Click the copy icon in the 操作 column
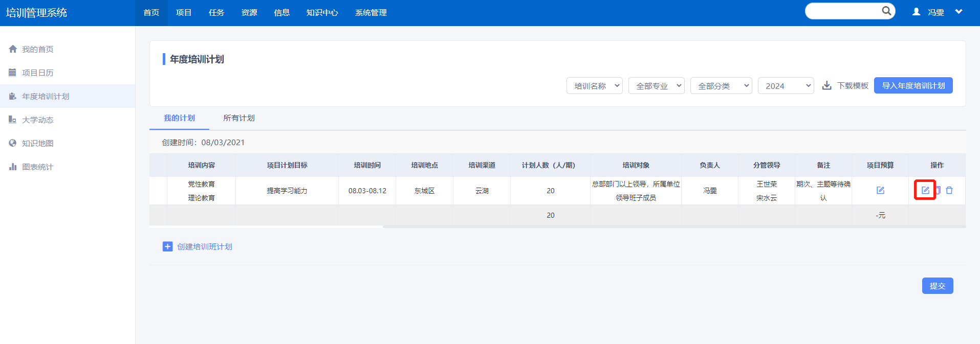This screenshot has width=980, height=344. [938, 190]
